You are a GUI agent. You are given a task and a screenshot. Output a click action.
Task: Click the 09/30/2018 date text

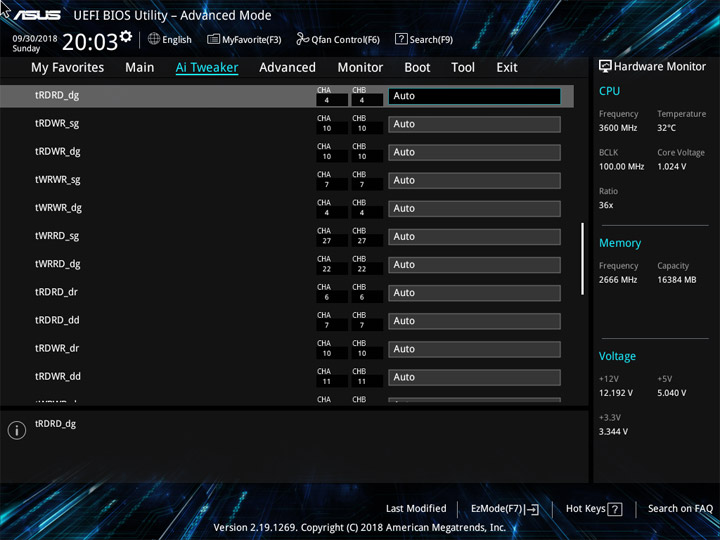coord(35,39)
